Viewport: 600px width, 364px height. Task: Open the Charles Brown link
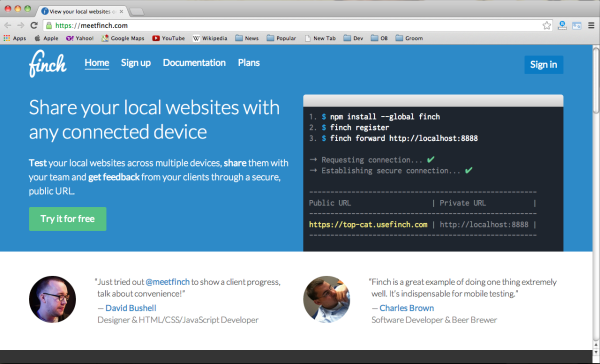(407, 308)
